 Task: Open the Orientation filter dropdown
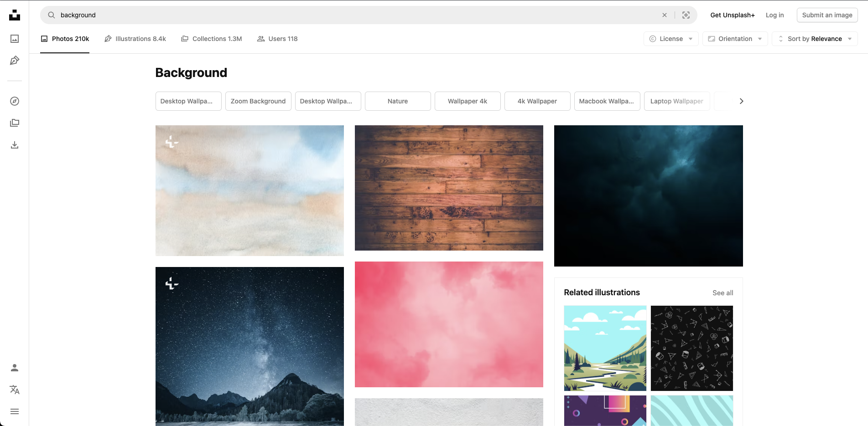point(735,39)
